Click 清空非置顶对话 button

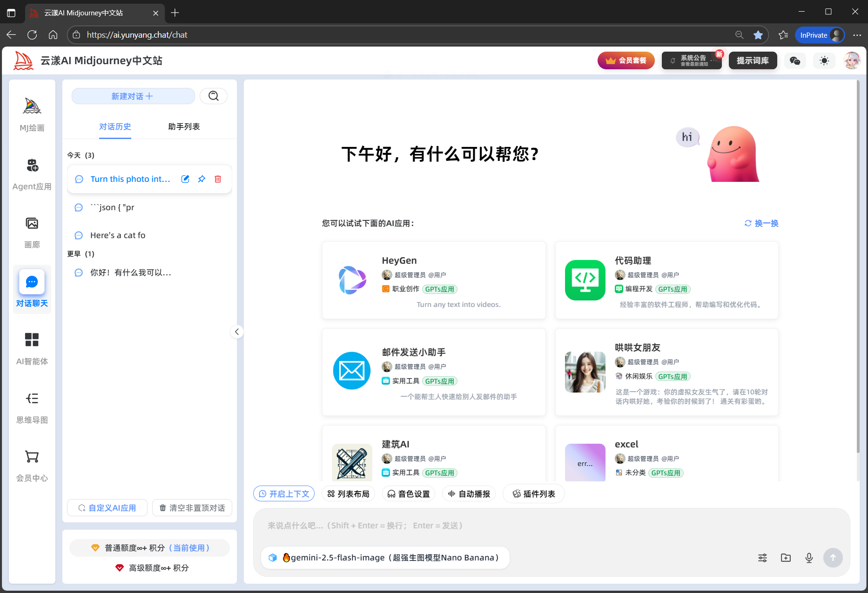pyautogui.click(x=192, y=508)
